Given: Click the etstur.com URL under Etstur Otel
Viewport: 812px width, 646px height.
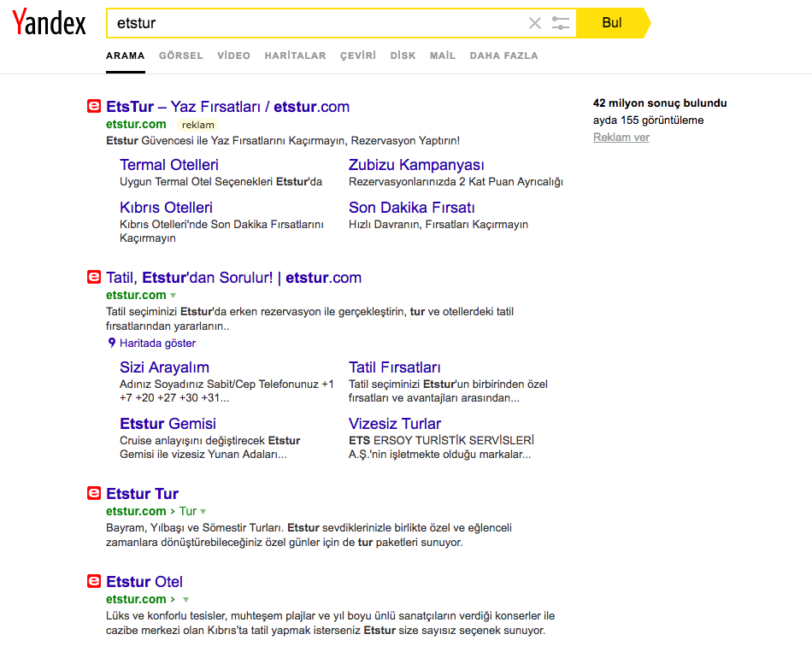Looking at the screenshot, I should pos(136,599).
